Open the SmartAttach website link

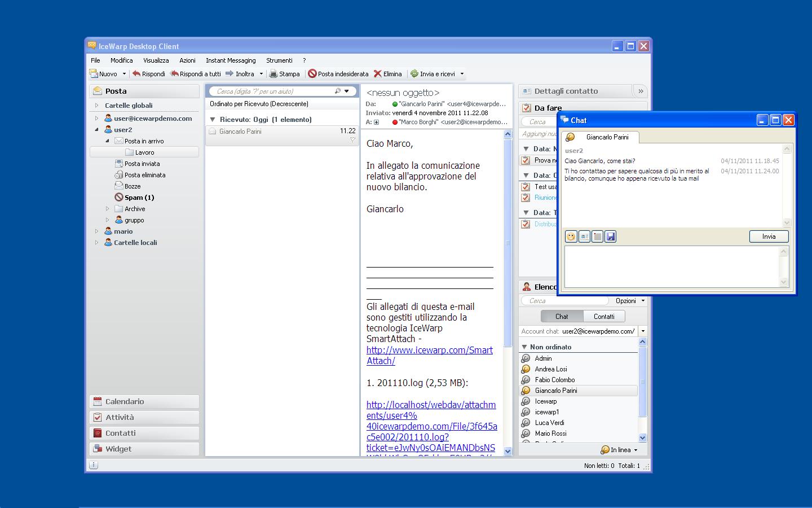coord(430,355)
